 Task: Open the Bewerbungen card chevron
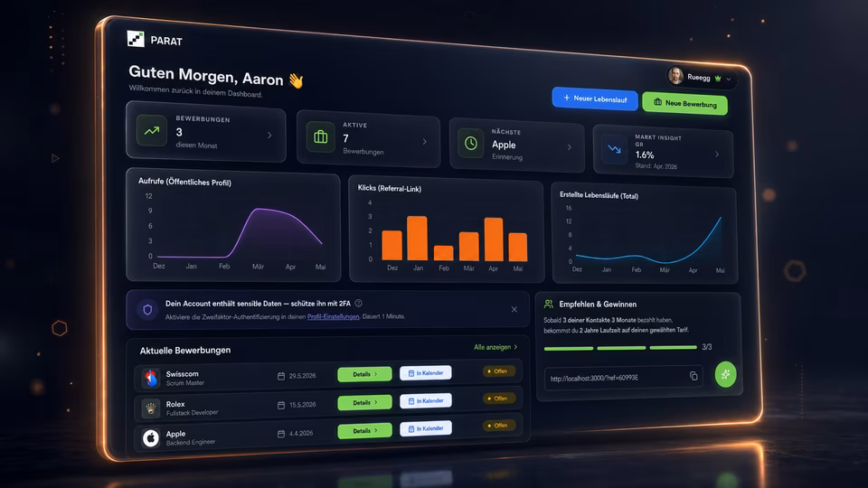269,135
